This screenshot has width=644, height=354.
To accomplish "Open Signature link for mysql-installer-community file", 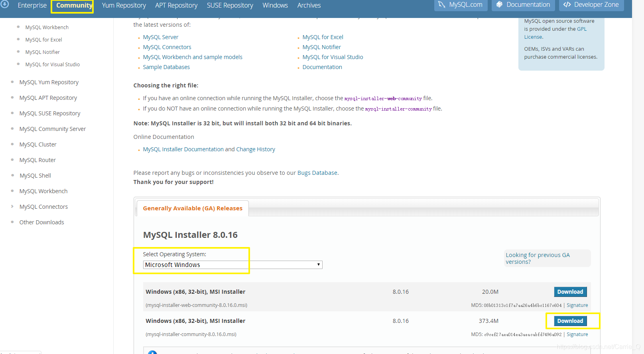I will point(577,334).
